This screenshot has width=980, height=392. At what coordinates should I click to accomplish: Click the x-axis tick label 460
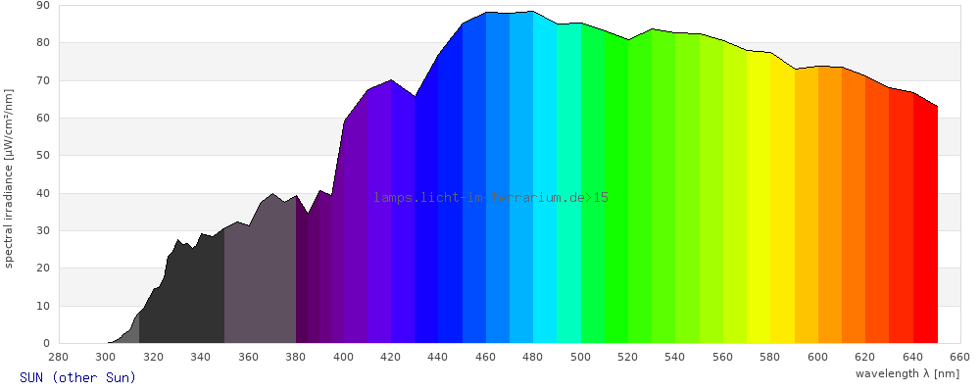486,357
